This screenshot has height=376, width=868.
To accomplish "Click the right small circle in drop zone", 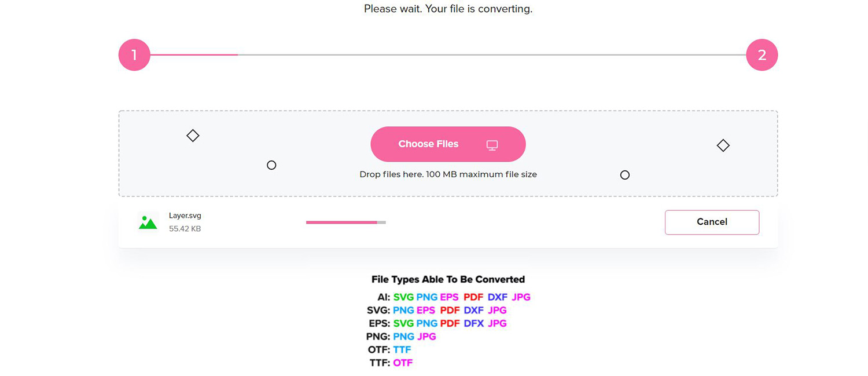I will click(x=625, y=175).
